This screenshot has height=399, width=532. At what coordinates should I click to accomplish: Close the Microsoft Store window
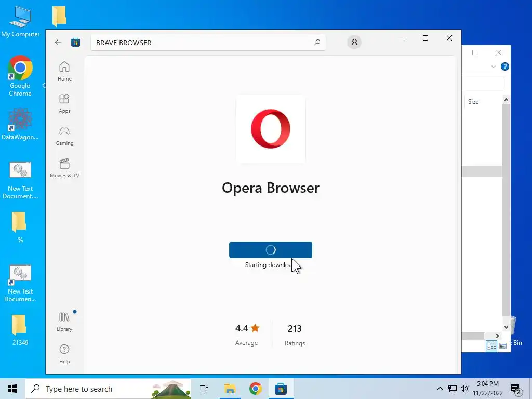tap(449, 38)
